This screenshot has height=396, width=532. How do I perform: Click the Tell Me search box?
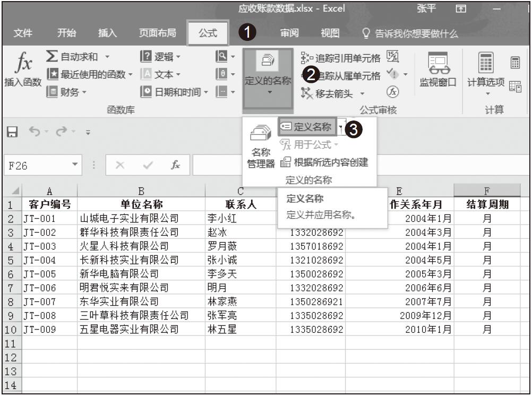(x=410, y=34)
